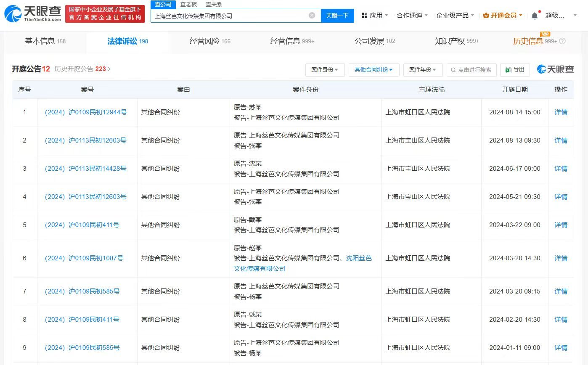Clear the search box using the X icon
Screen dimensions: 588x365
coord(312,15)
